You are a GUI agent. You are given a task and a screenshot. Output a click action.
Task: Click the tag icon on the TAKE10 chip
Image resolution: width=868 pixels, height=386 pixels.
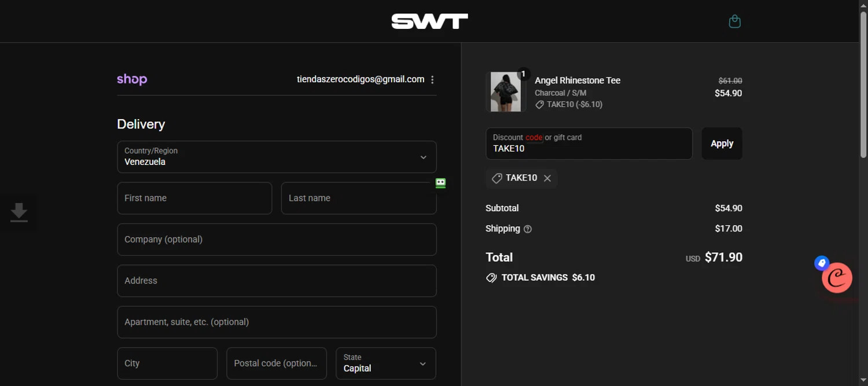(496, 178)
